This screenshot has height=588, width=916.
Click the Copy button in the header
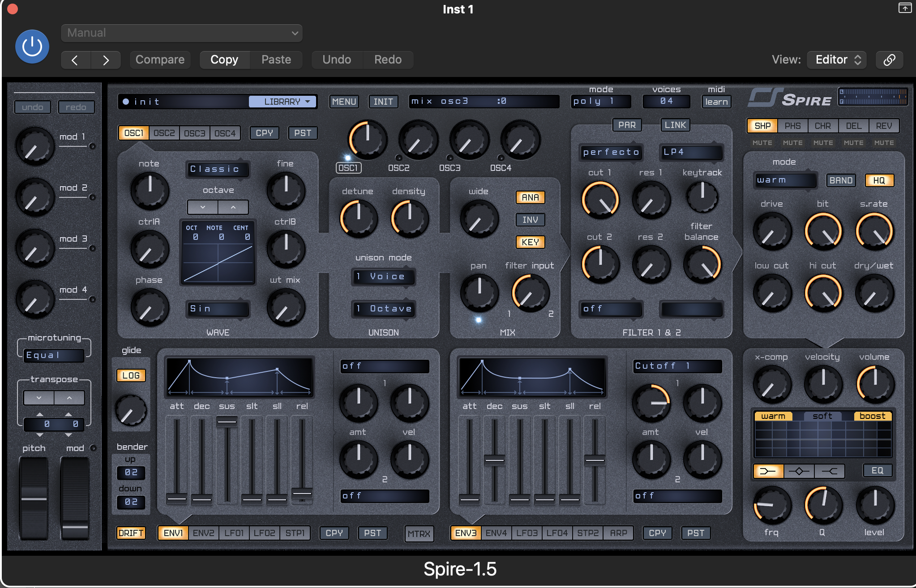pyautogui.click(x=224, y=60)
